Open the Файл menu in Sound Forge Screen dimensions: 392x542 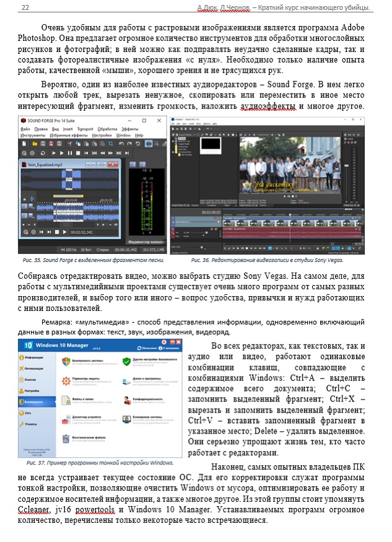(25, 128)
